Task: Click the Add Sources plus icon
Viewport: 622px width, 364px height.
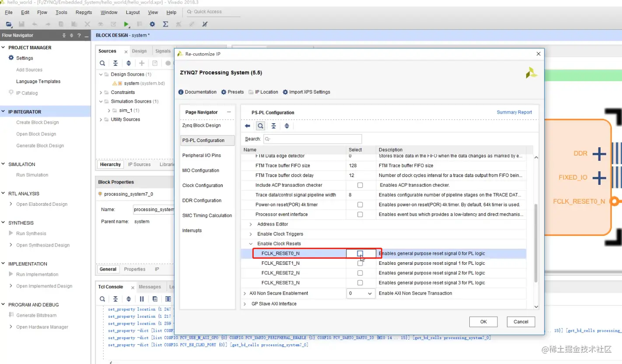Action: pyautogui.click(x=142, y=63)
